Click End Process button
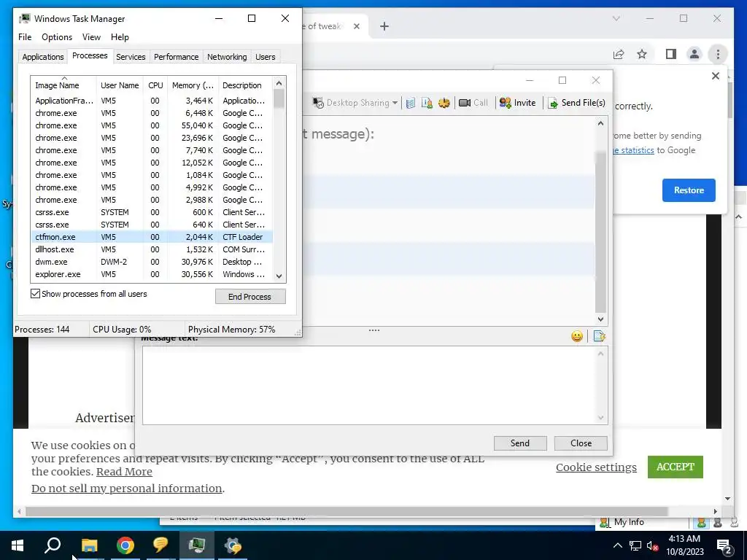 click(250, 297)
